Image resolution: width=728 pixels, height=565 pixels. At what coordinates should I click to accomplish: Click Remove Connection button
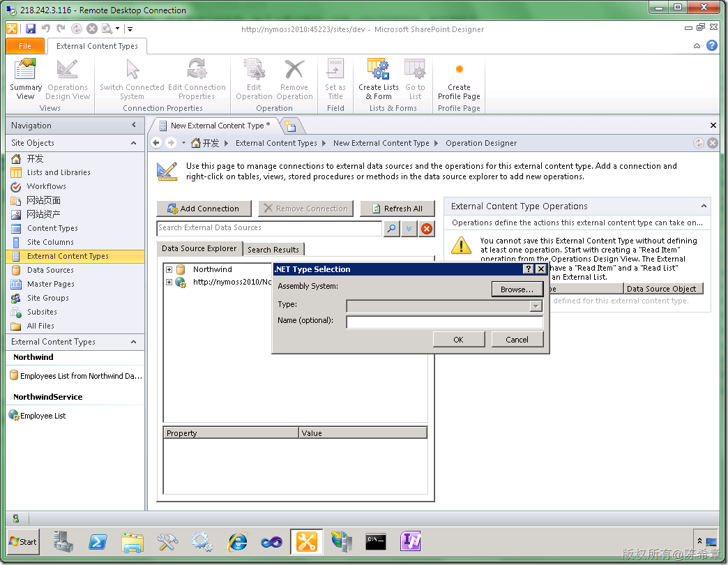coord(306,209)
